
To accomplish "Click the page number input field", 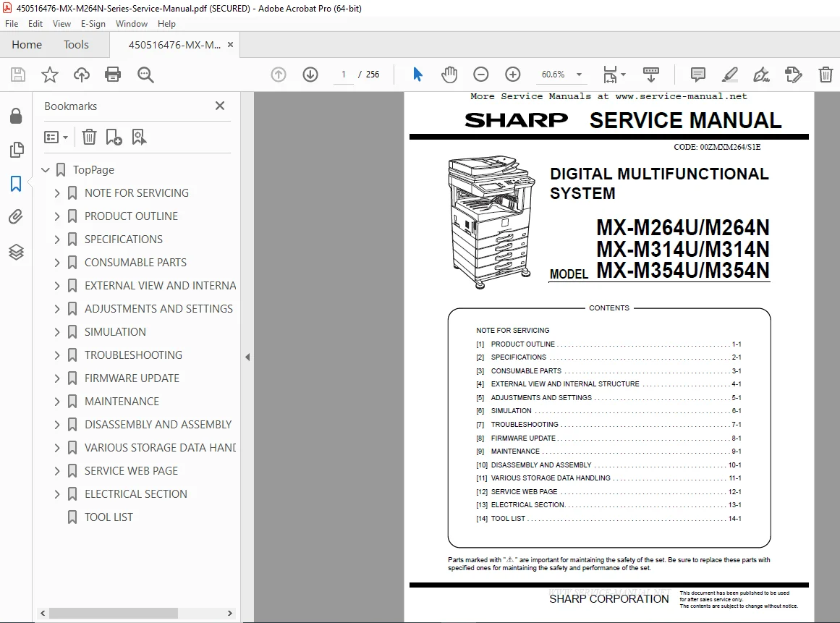I will click(x=344, y=75).
